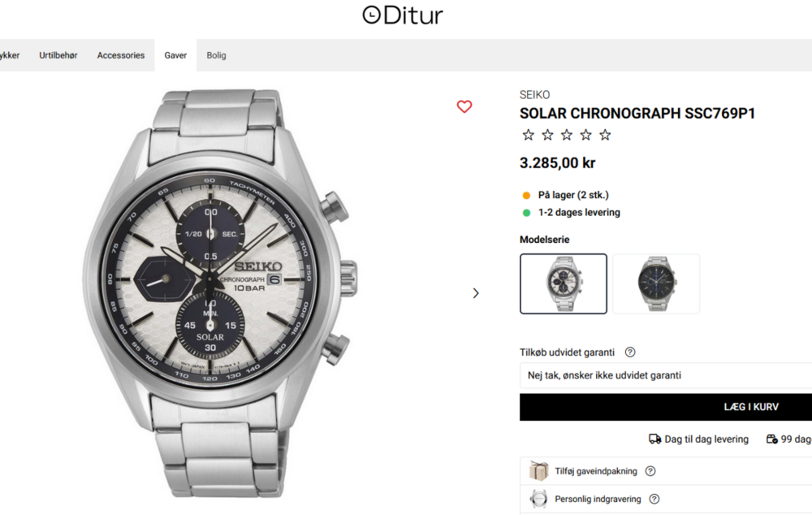812x515 pixels.
Task: Open help icon beside Personlig indgravering
Action: [x=654, y=499]
